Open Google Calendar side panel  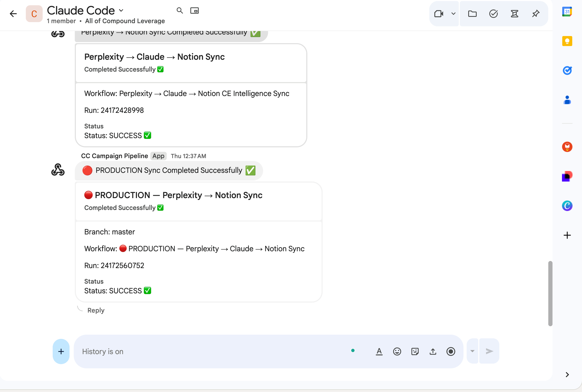tap(567, 12)
